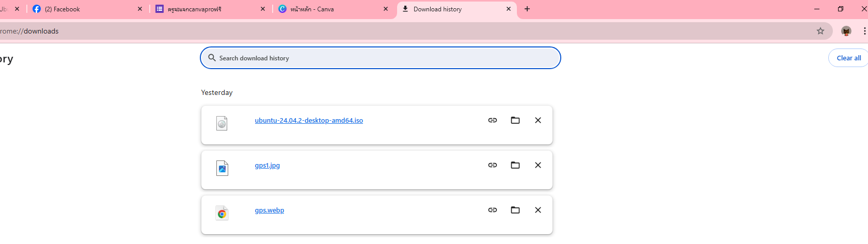Show gps1.jpg in folder
Image resolution: width=868 pixels, height=244 pixels.
(x=515, y=165)
